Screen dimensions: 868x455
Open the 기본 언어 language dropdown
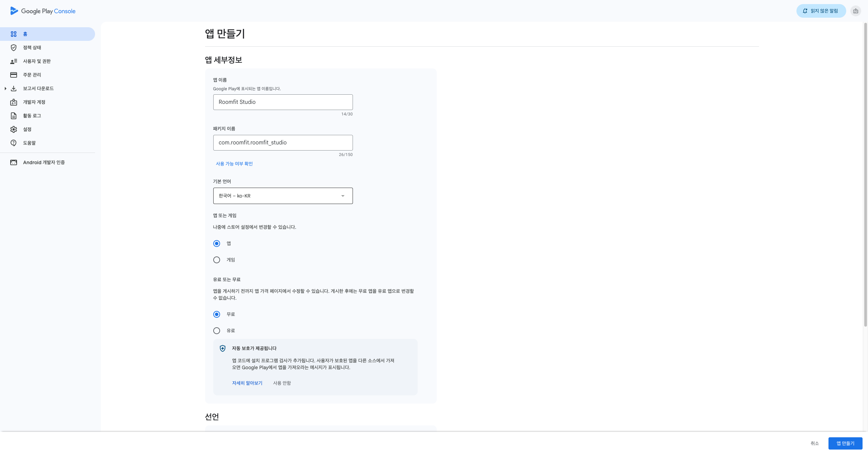tap(283, 196)
